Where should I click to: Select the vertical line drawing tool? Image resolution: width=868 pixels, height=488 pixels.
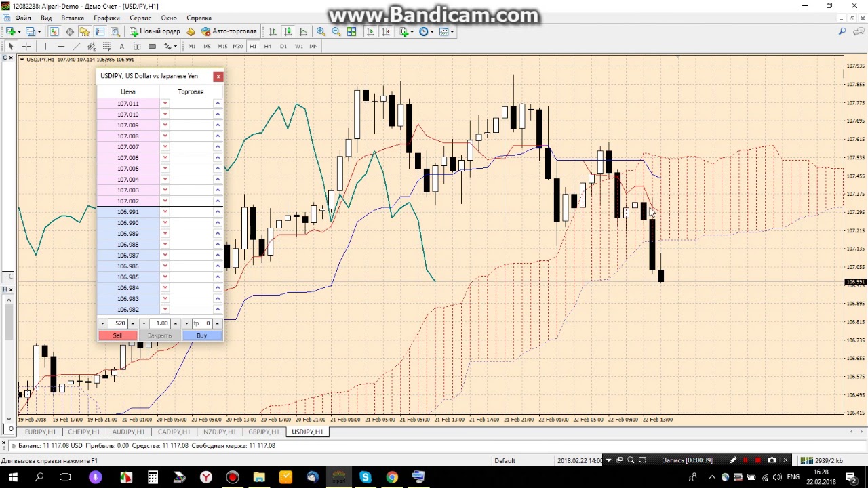click(x=45, y=46)
